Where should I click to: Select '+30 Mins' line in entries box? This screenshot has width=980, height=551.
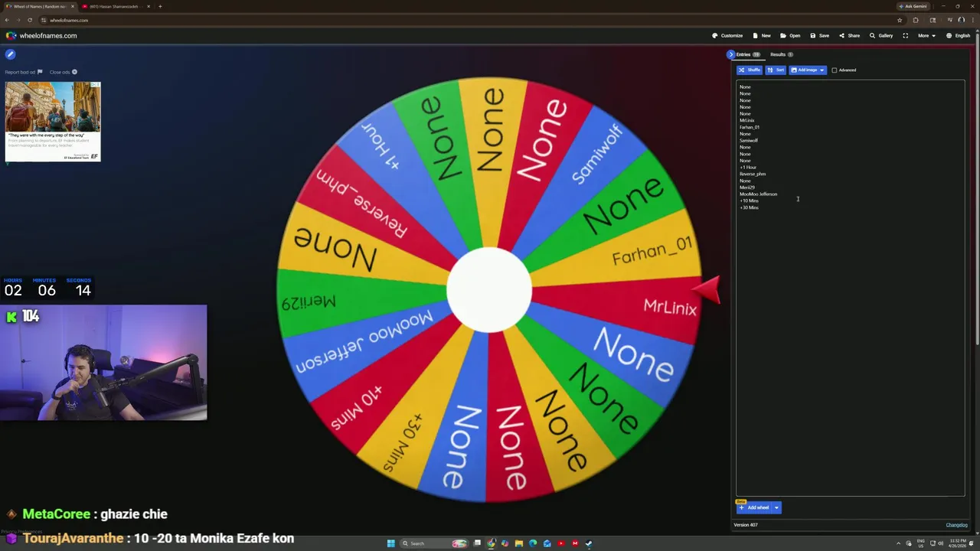point(749,207)
